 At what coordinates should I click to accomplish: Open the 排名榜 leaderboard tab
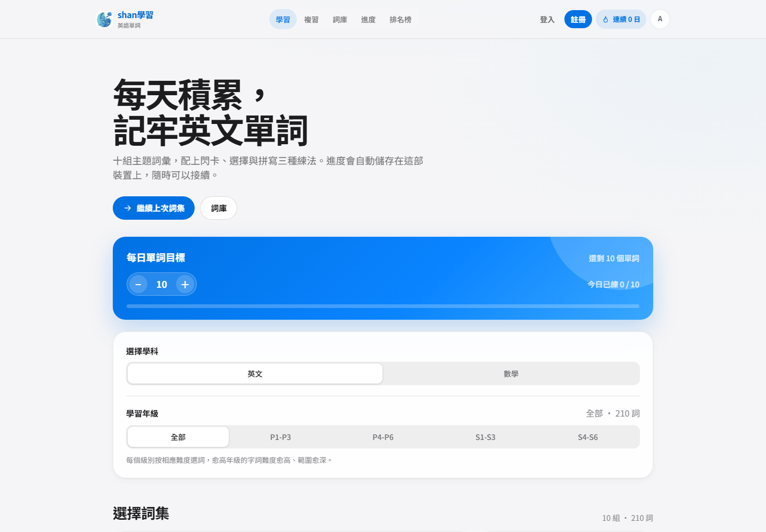coord(400,19)
